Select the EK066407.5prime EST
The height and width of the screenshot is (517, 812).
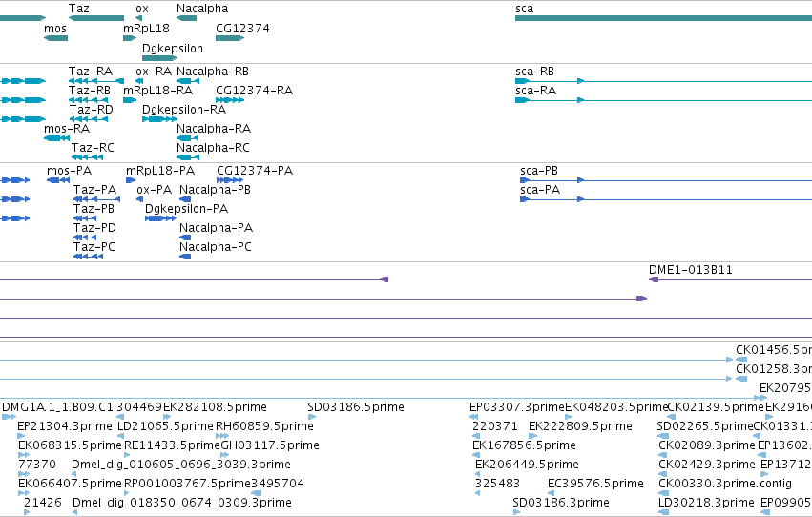pos(24,494)
